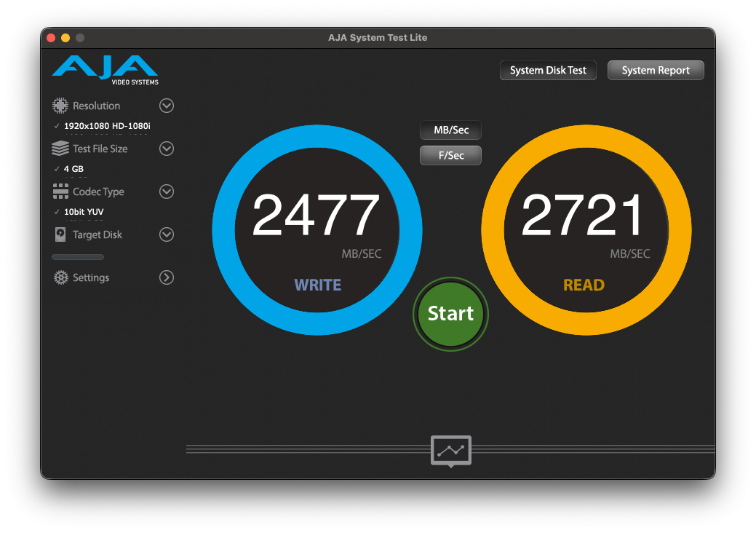Click the AJA System Test Lite title
The image size is (756, 533).
pyautogui.click(x=378, y=38)
